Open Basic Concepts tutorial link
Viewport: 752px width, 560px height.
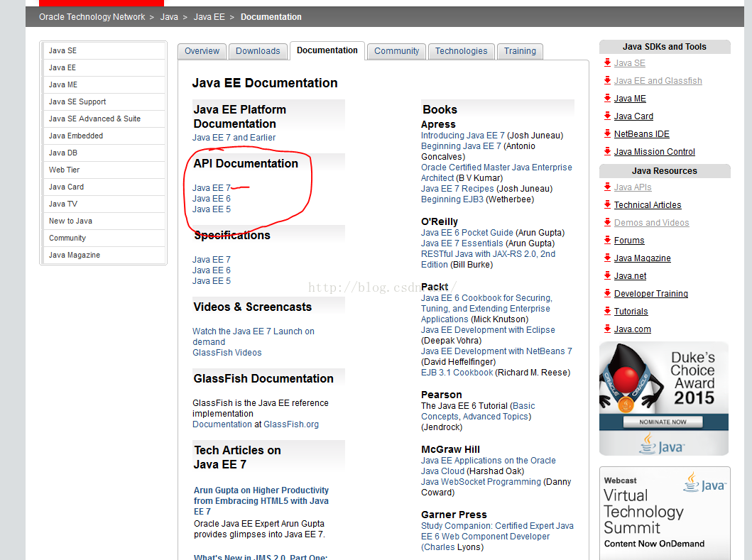pyautogui.click(x=478, y=411)
